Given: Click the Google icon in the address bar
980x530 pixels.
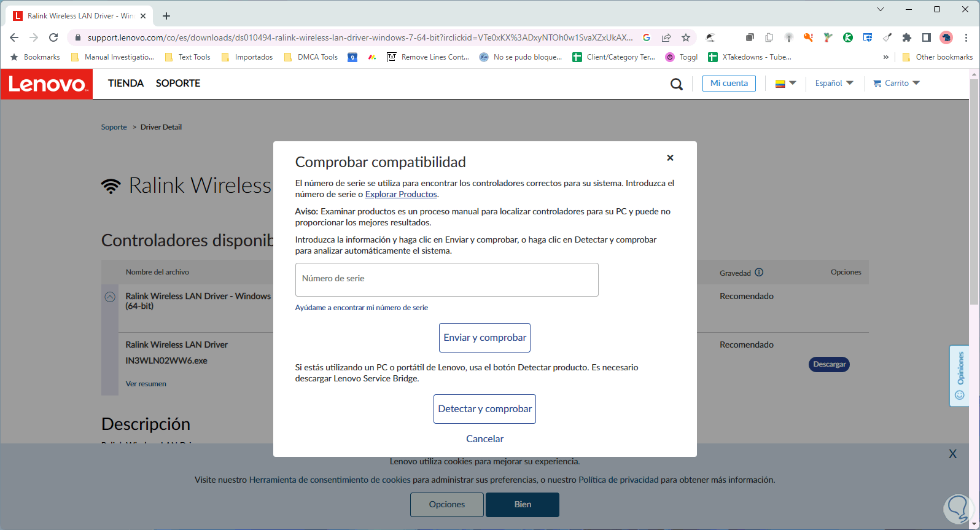Looking at the screenshot, I should pos(647,37).
